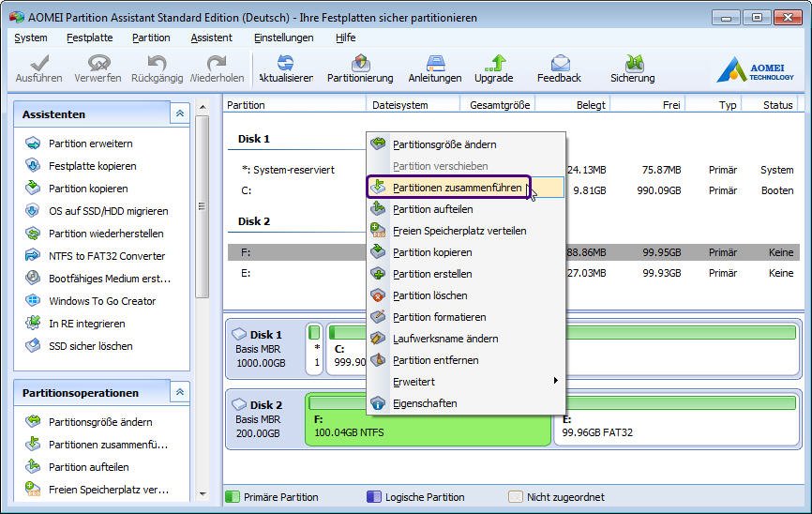Viewport: 812px width, 514px height.
Task: Choose Partition kopieren in context menu
Action: click(466, 252)
